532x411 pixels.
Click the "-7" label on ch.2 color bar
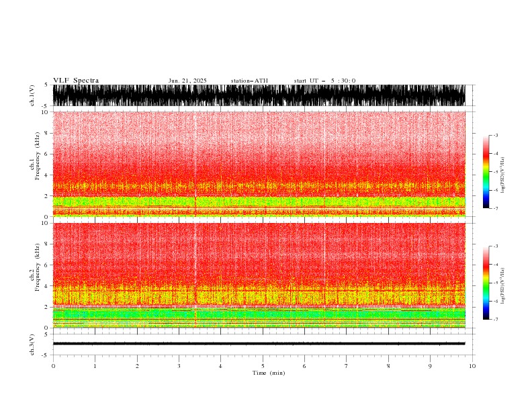coord(495,320)
